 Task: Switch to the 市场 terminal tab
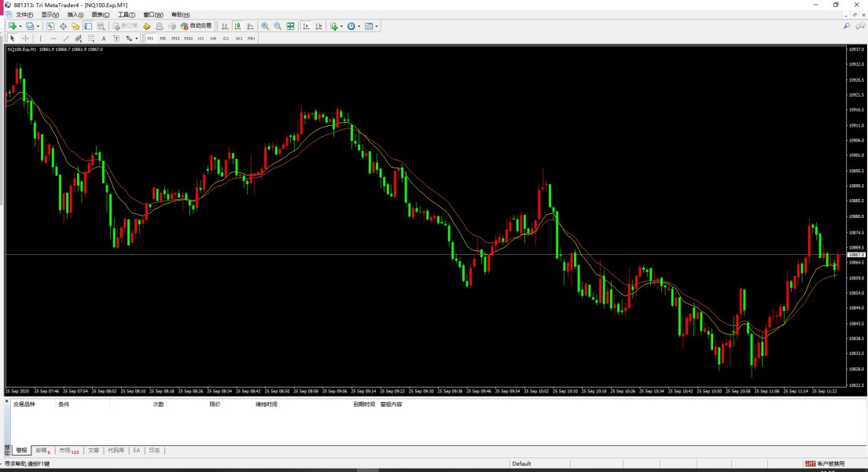tap(68, 451)
